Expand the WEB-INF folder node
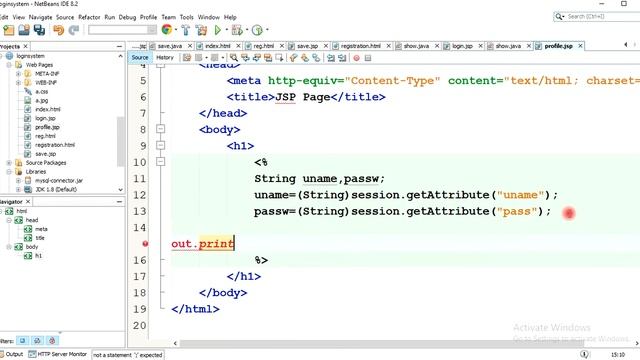 coord(18,83)
